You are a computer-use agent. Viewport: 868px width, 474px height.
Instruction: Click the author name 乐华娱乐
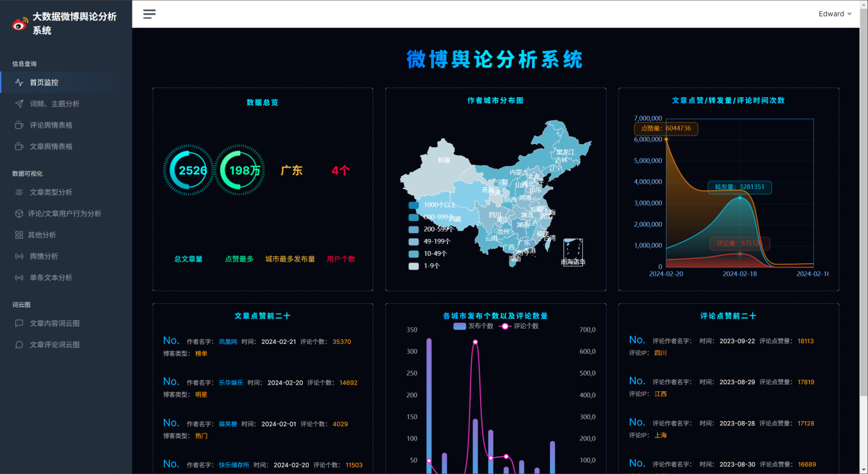(231, 383)
